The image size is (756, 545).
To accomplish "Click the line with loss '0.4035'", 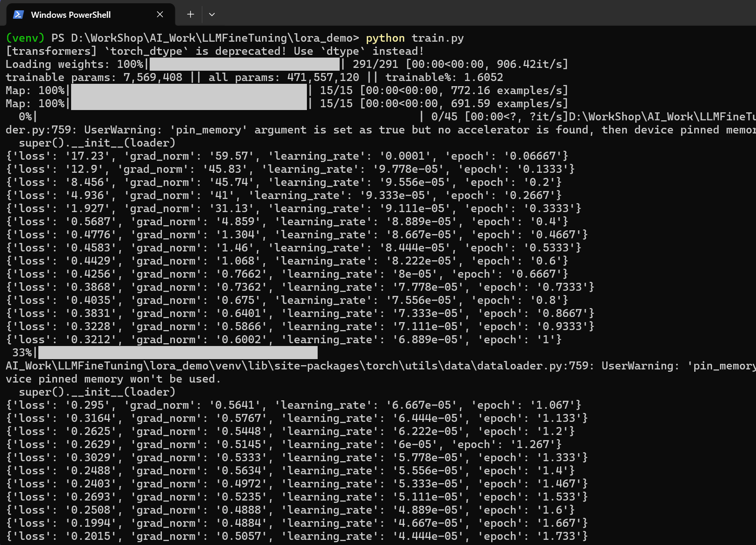I will pos(287,300).
